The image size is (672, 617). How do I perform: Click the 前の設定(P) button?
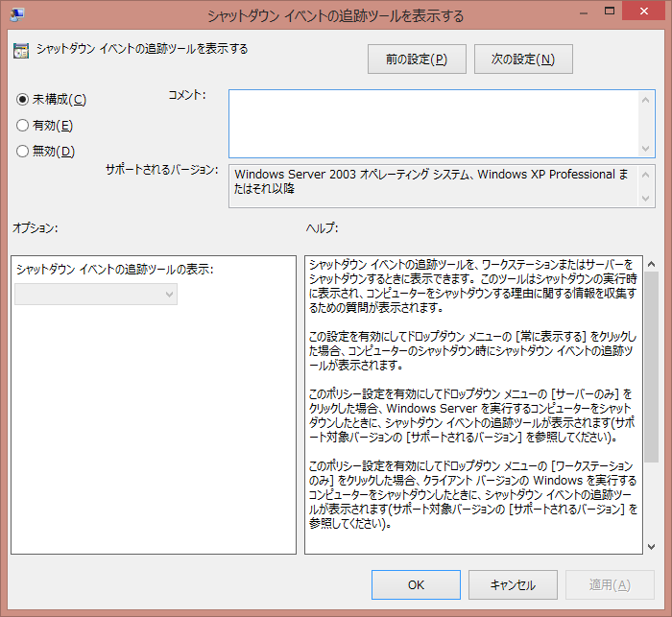(x=417, y=59)
